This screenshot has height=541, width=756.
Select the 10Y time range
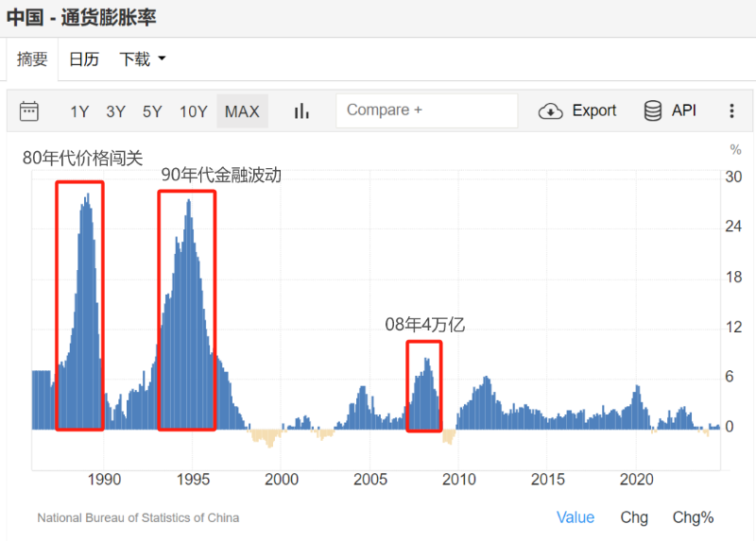[x=194, y=111]
